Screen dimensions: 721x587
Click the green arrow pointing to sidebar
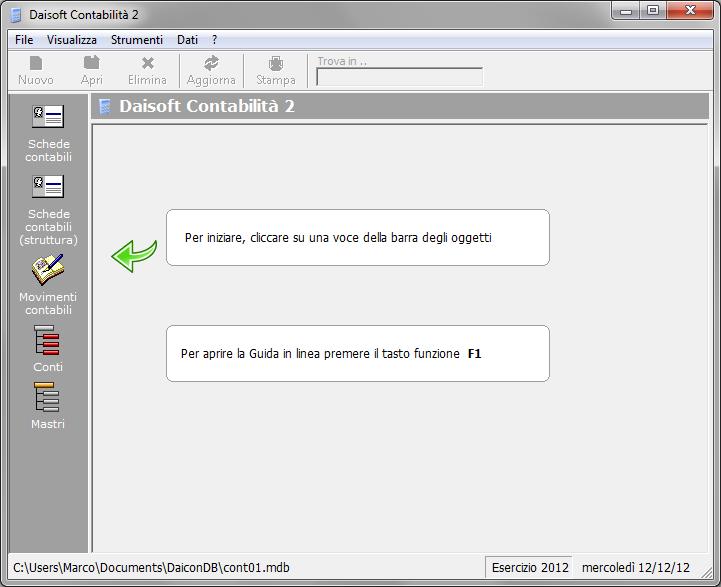coord(134,255)
